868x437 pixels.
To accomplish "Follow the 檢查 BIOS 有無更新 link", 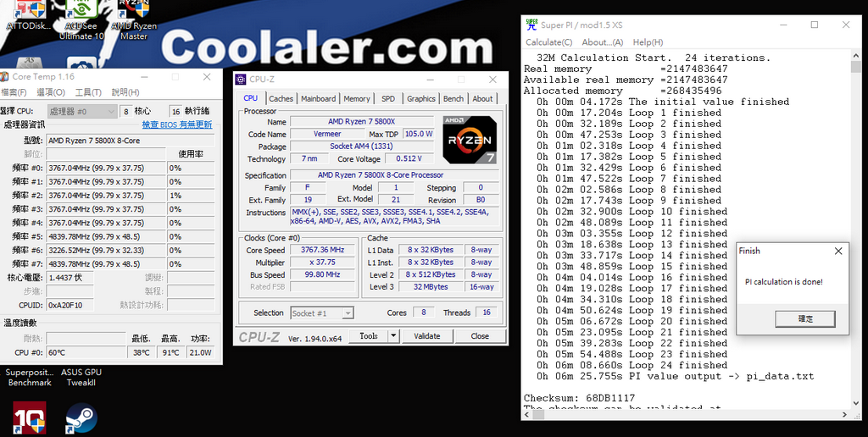I will point(176,125).
